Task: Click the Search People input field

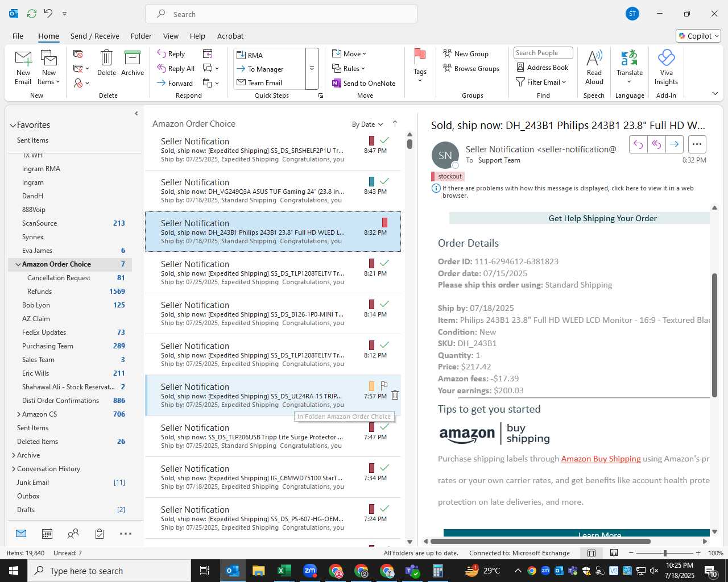Action: [543, 53]
